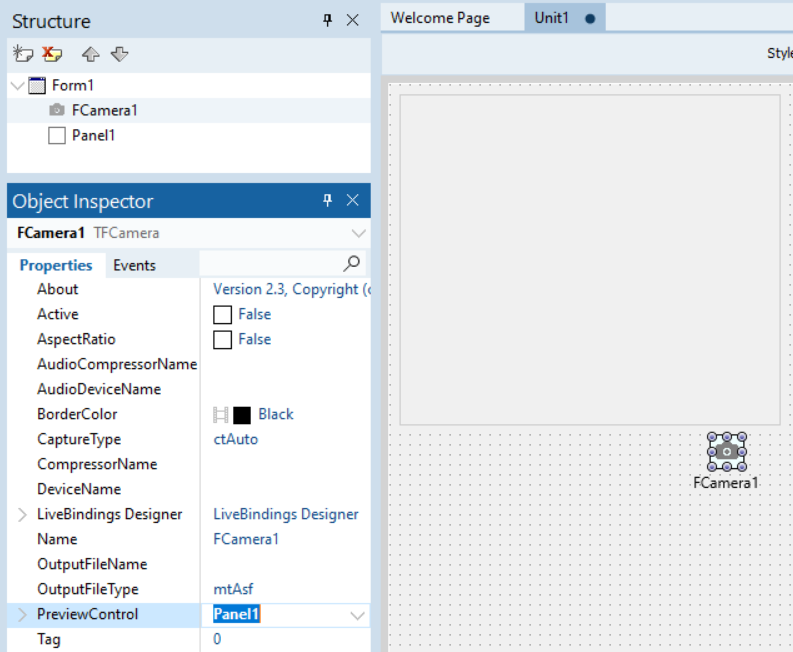
Task: Expand the PreviewControl property
Action: click(22, 615)
